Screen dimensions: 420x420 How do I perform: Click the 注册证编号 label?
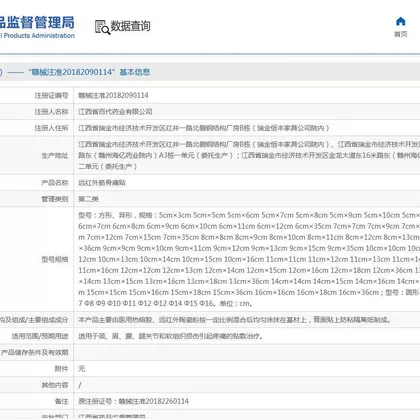click(x=51, y=95)
